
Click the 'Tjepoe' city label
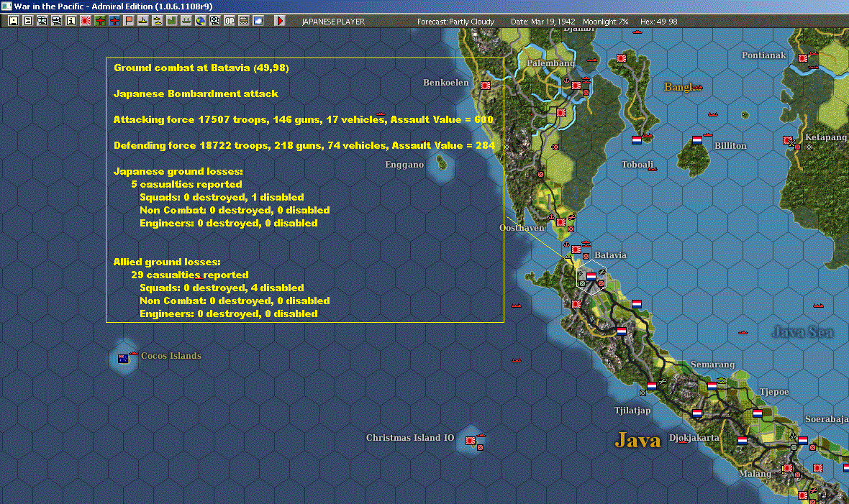(774, 392)
